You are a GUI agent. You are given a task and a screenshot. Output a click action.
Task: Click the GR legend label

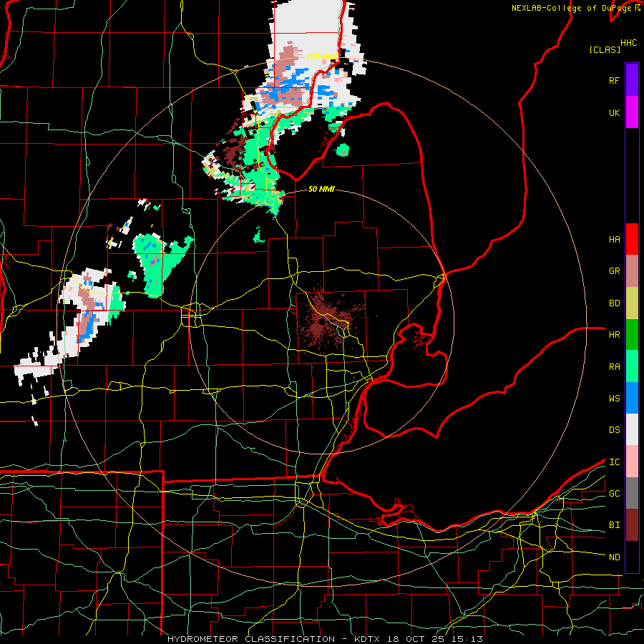[615, 270]
